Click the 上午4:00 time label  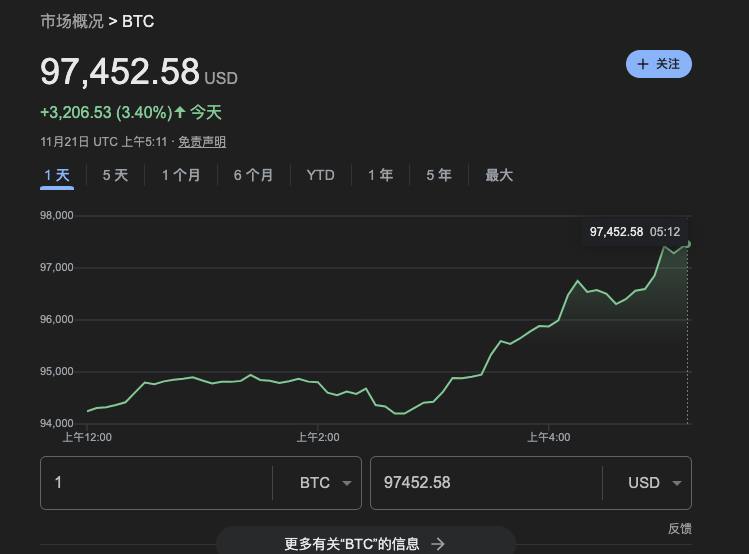point(548,437)
